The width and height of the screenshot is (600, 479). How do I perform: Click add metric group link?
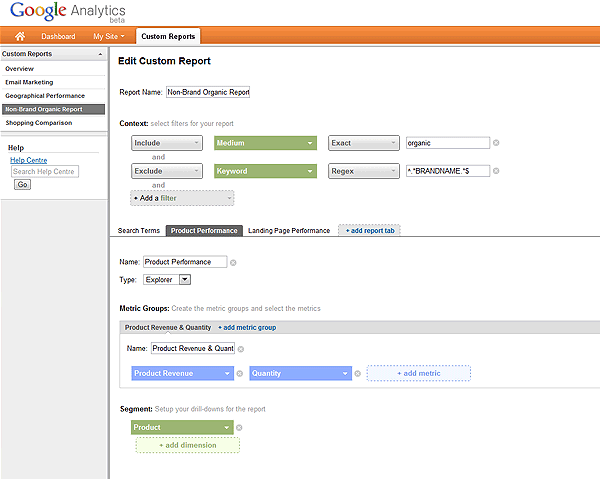[247, 327]
